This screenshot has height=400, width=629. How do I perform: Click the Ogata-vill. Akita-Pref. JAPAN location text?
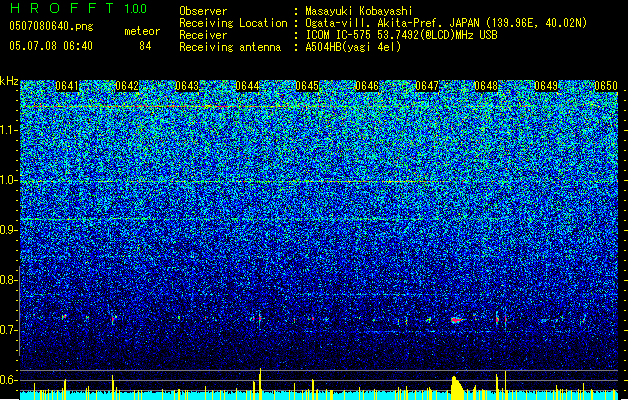(446, 23)
